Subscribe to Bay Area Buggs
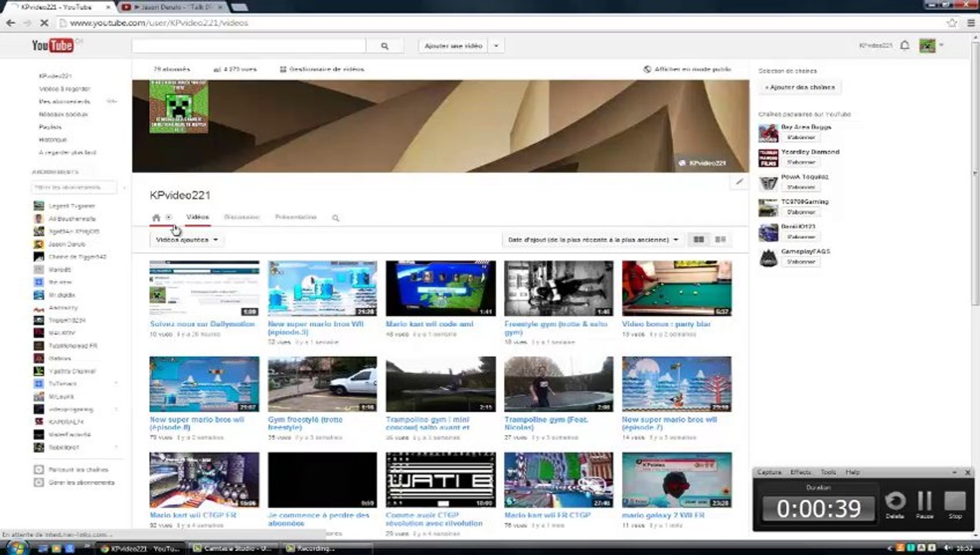This screenshot has height=555, width=980. point(801,137)
